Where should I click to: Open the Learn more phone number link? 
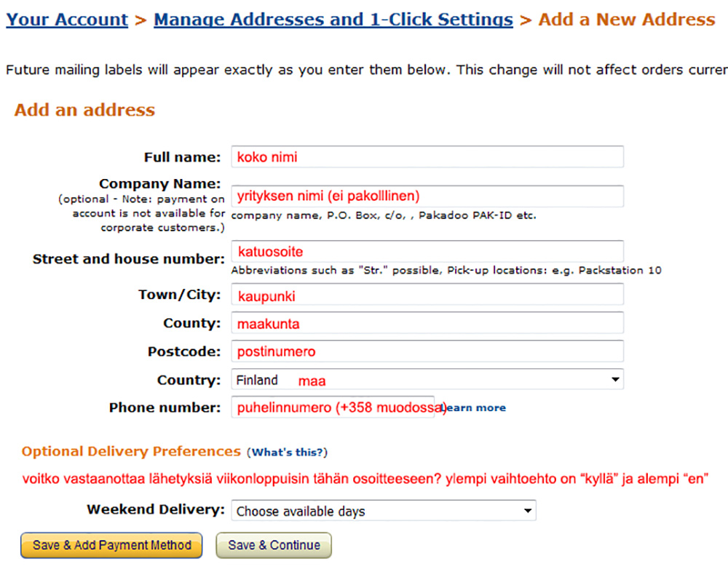point(474,408)
